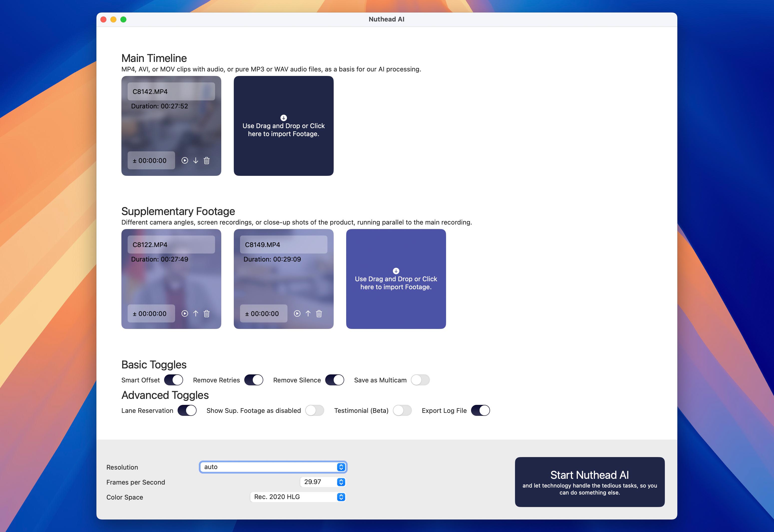Click the 'Advanced Toggles' heading
The height and width of the screenshot is (532, 774).
point(165,395)
